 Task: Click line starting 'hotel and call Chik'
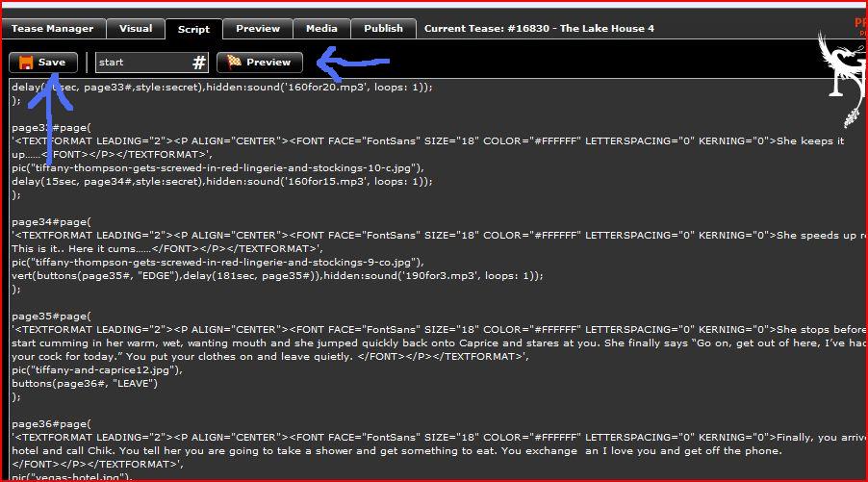(396, 451)
